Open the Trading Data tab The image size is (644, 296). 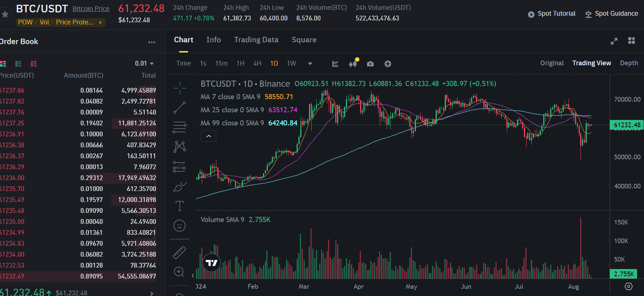point(256,40)
